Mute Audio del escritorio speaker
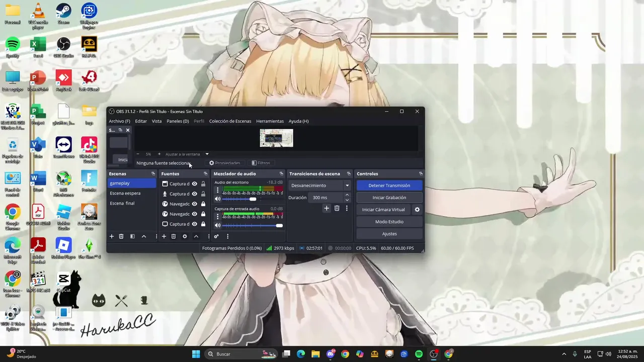644x362 pixels. point(217,199)
